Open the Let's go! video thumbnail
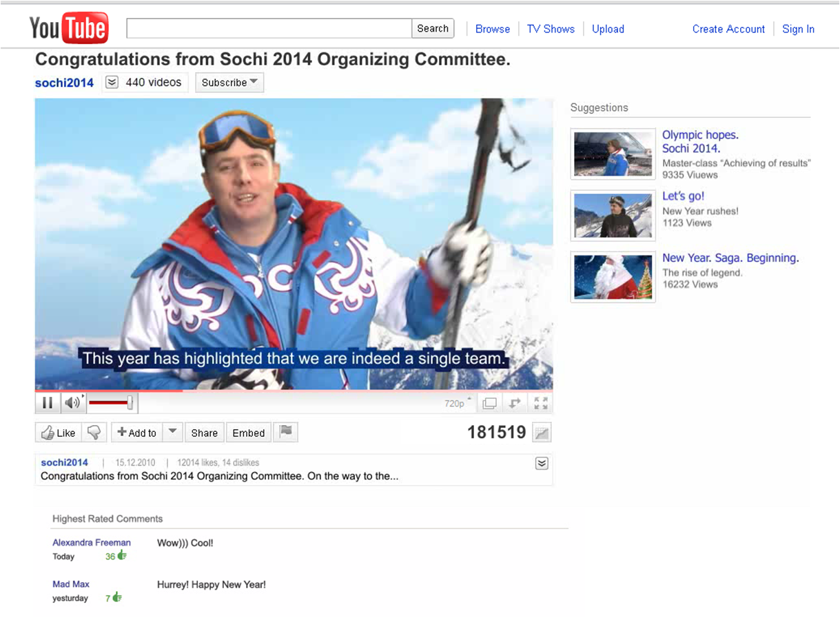The width and height of the screenshot is (840, 620). pos(613,216)
